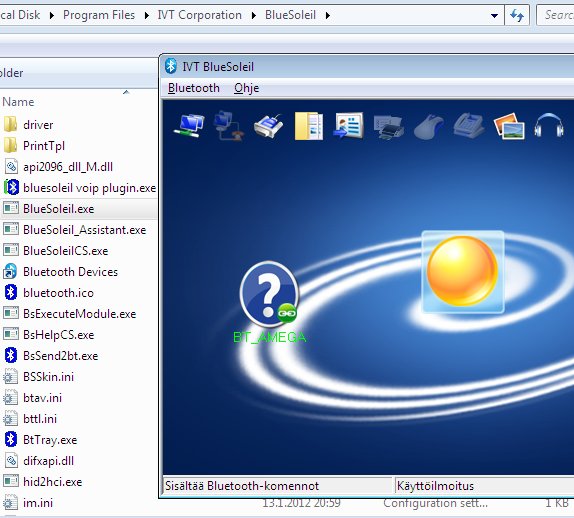Sort files by the Name column

pyautogui.click(x=18, y=102)
